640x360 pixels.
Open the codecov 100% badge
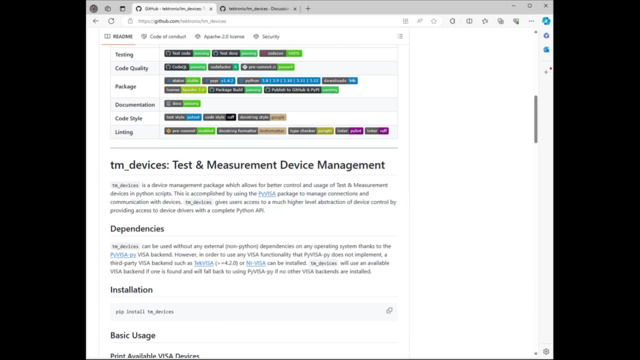pyautogui.click(x=281, y=53)
